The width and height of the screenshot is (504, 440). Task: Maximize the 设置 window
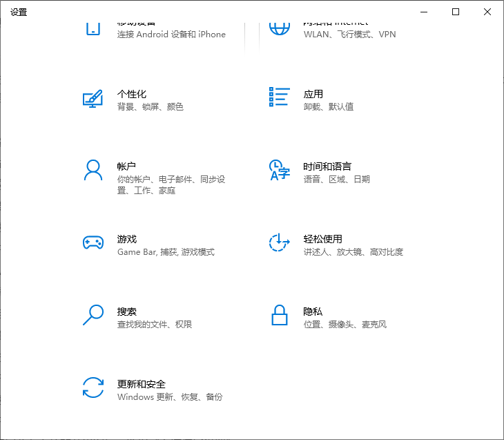(456, 12)
